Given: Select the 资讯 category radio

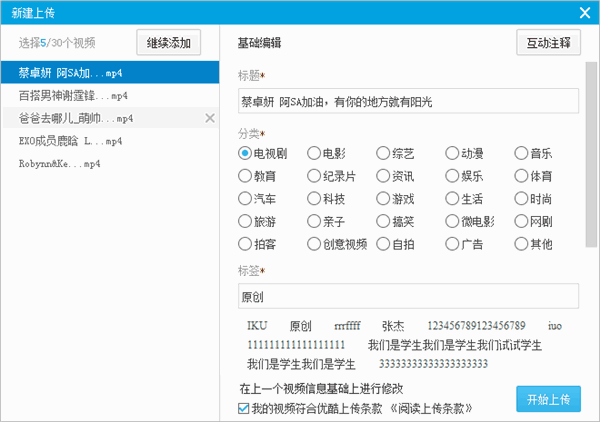Looking at the screenshot, I should (383, 176).
